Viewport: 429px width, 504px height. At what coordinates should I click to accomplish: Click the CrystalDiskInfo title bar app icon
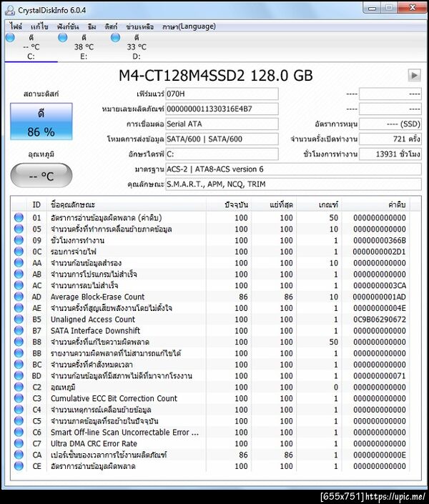tap(10, 10)
